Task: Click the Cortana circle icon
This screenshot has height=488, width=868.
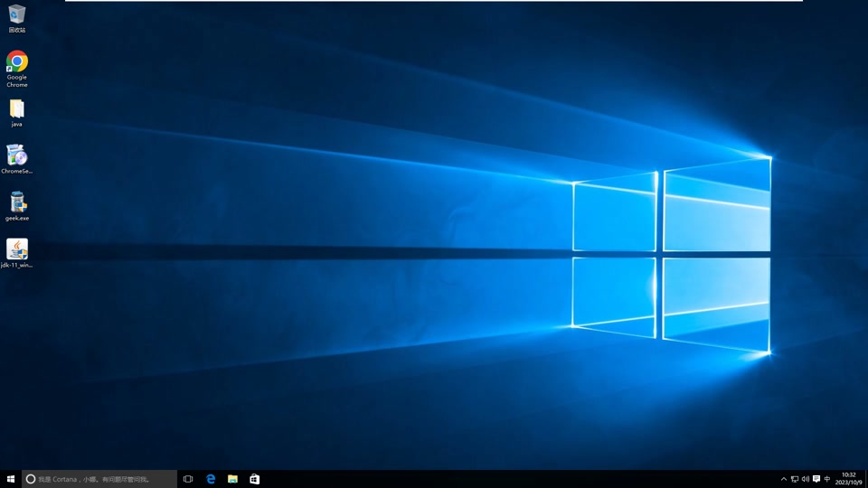Action: click(31, 479)
